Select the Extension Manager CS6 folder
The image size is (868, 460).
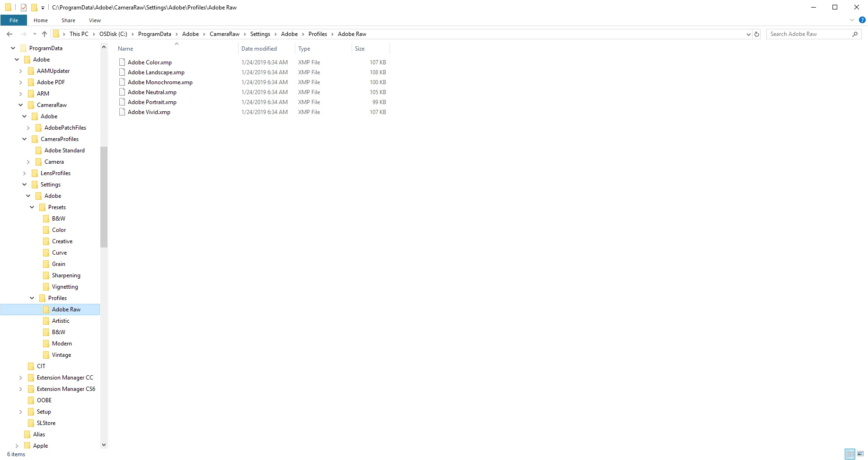[66, 389]
